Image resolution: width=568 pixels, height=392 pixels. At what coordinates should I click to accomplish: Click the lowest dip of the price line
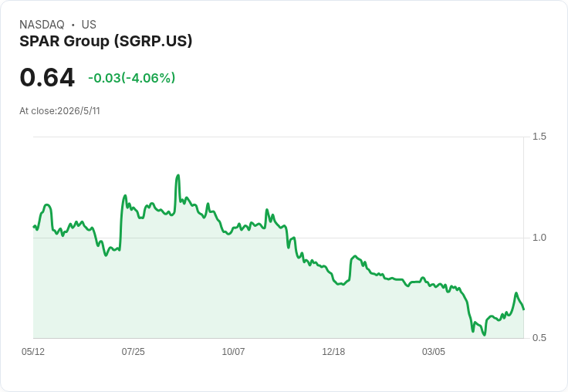pos(485,335)
